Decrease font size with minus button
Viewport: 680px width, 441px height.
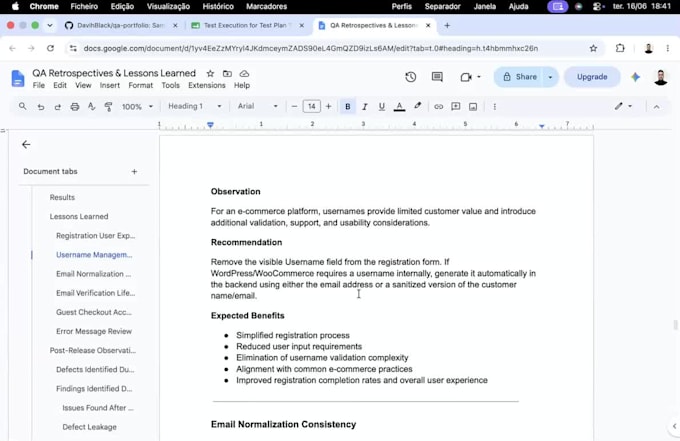(x=294, y=107)
